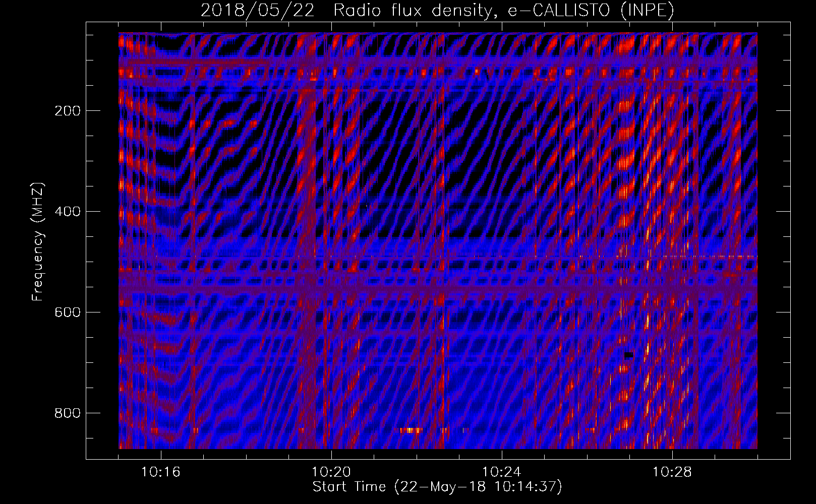Select the 10:16 time tick label
This screenshot has width=816, height=504.
[161, 472]
